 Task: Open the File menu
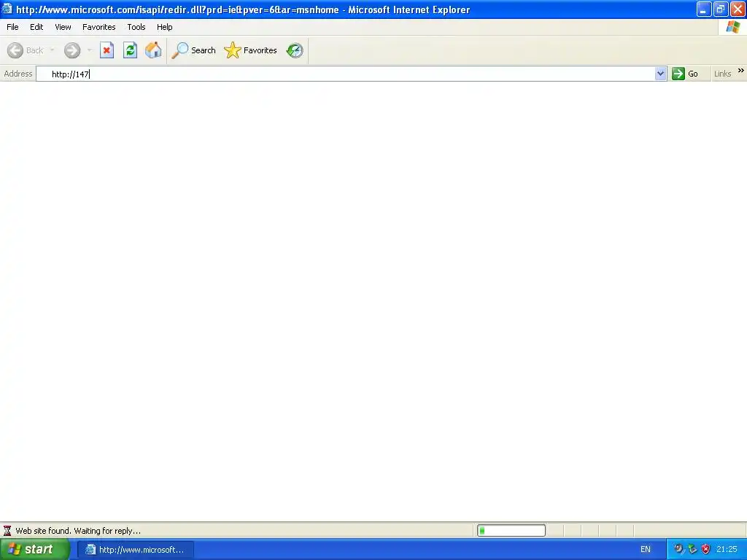coord(12,27)
